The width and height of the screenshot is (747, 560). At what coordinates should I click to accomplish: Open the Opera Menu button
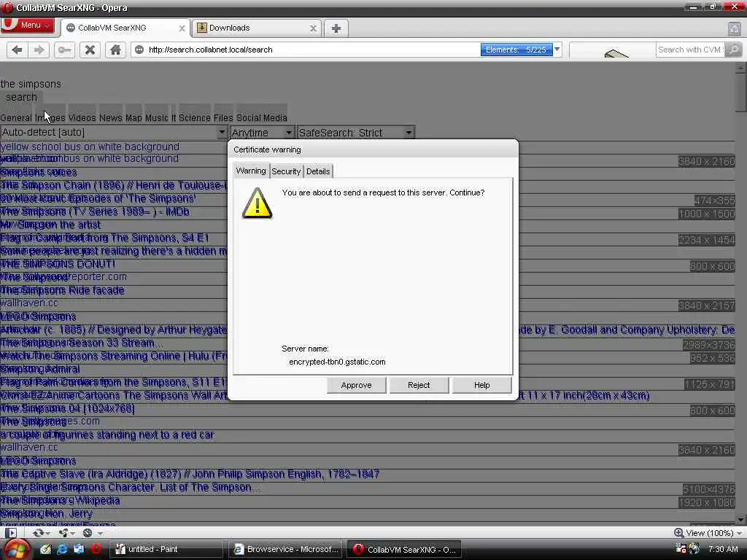coord(27,26)
